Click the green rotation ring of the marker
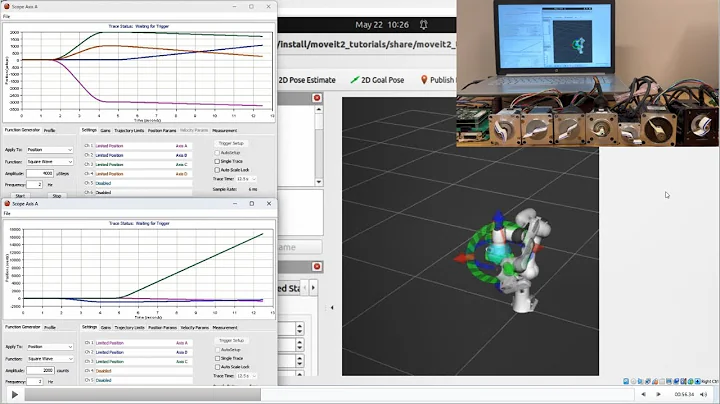The height and width of the screenshot is (404, 720). (473, 241)
